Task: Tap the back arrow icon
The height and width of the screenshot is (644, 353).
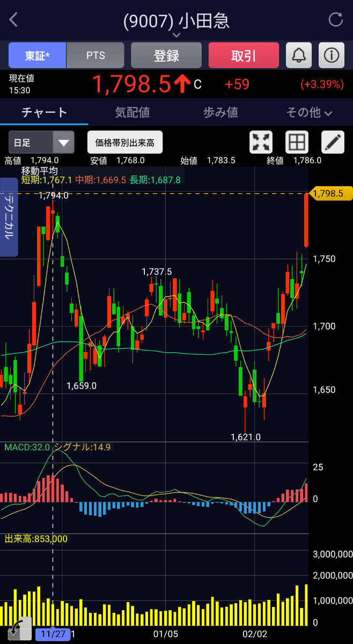Action: pyautogui.click(x=14, y=20)
